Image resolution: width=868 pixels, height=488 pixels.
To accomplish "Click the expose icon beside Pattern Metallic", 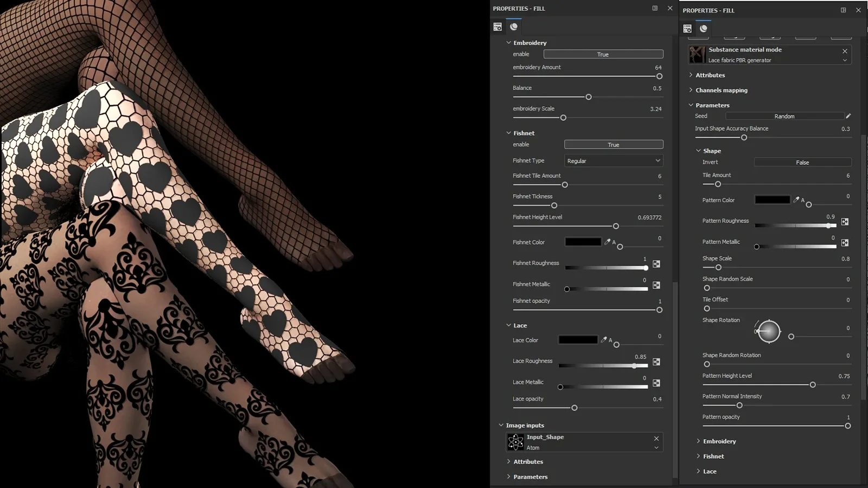I will [844, 242].
